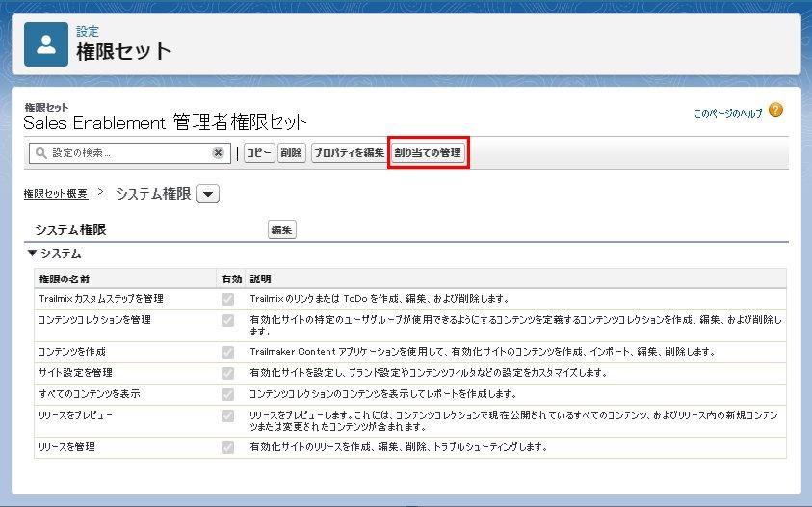Click the コピー button
812x507 pixels.
click(259, 153)
